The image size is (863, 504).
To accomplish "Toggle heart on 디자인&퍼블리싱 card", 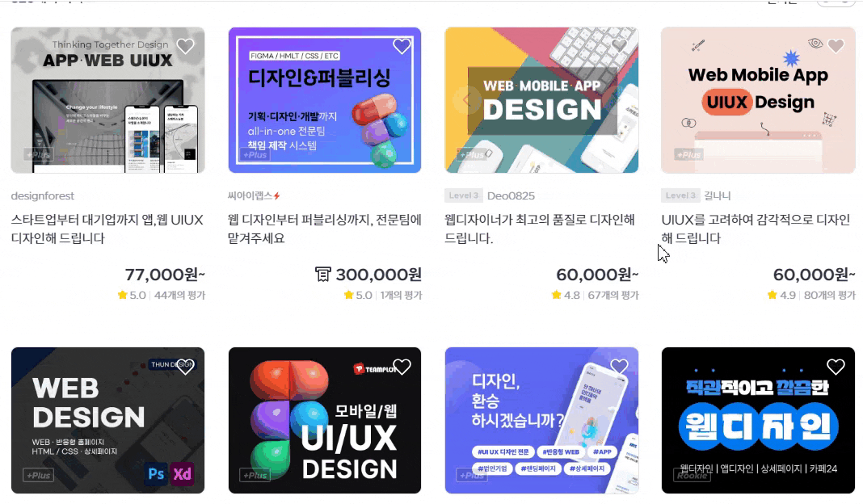I will (x=402, y=46).
